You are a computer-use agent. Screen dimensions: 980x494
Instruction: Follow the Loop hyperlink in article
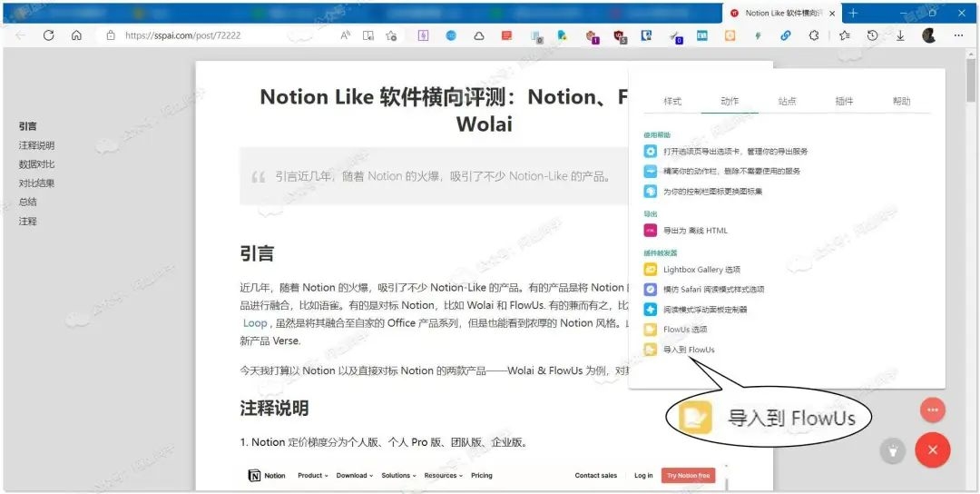click(x=255, y=323)
